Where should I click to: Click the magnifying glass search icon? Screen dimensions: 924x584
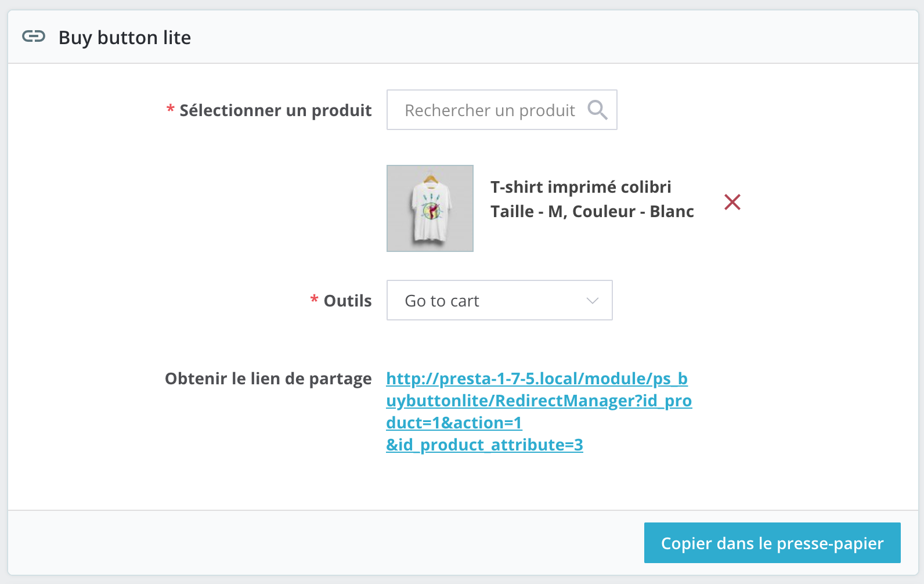point(597,110)
